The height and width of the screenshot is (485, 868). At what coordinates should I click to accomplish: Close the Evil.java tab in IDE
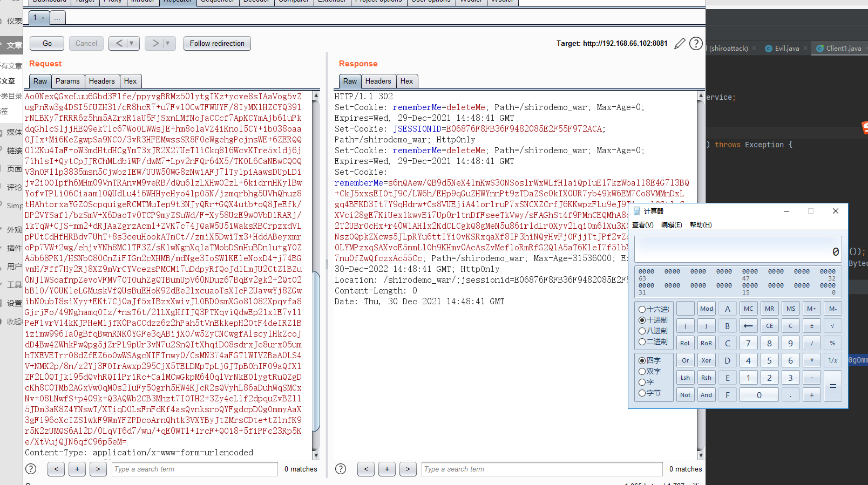805,48
